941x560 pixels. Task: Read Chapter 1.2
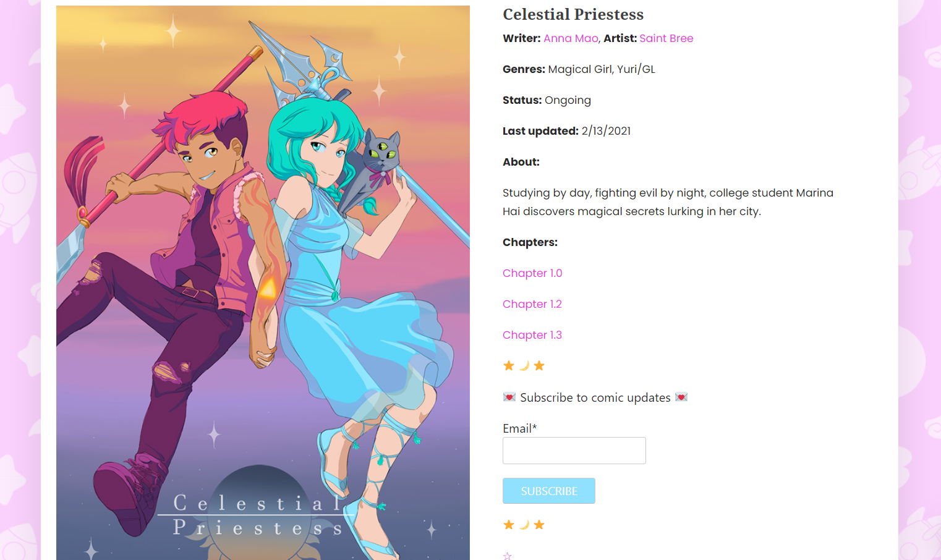point(532,304)
